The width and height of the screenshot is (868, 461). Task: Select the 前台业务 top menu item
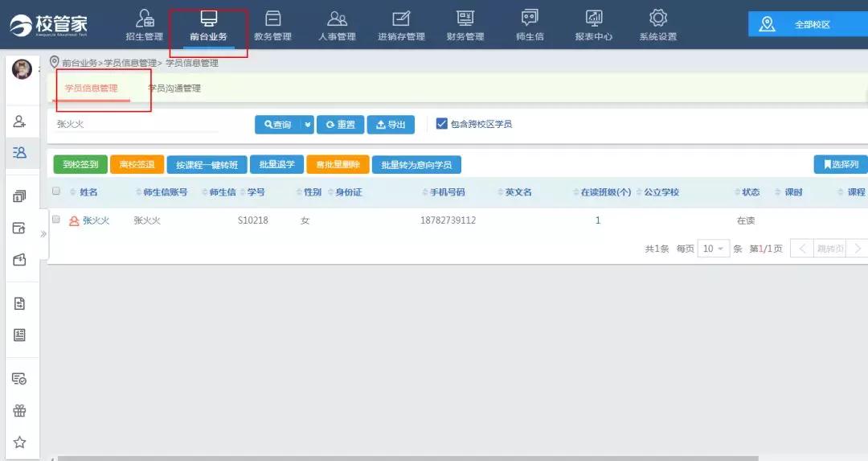[x=208, y=25]
